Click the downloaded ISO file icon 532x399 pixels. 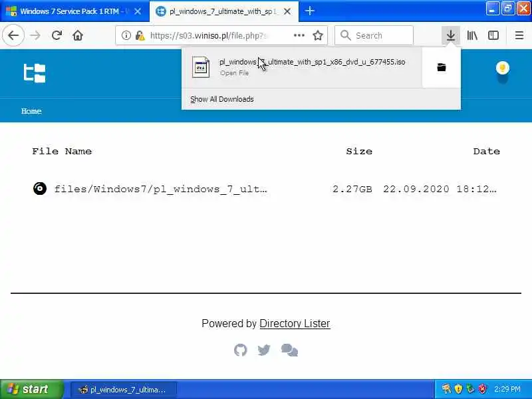click(x=201, y=67)
